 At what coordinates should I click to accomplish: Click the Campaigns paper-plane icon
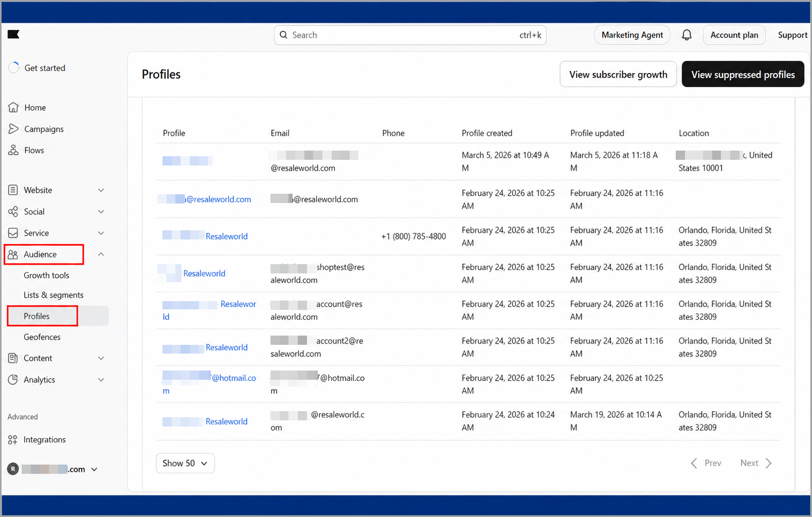[x=13, y=129]
